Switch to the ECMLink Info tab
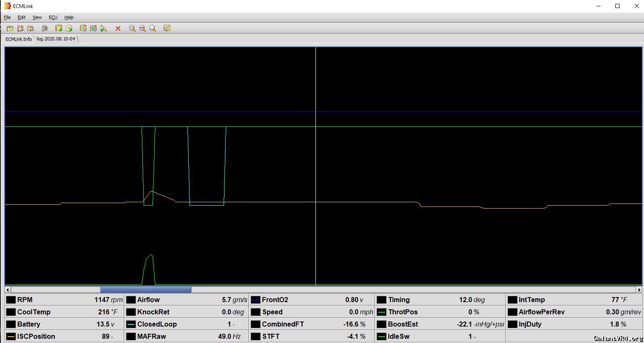 click(18, 39)
